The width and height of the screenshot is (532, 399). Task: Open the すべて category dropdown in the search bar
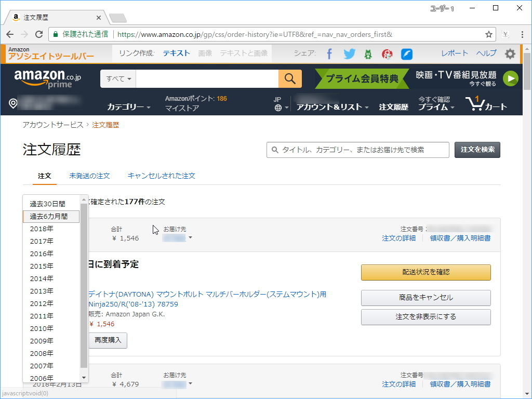coord(117,78)
